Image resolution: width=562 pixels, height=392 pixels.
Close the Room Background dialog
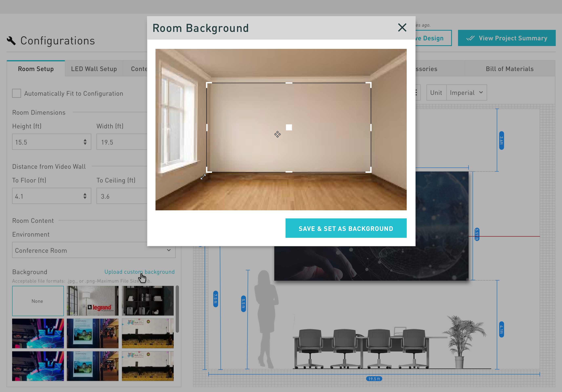[x=402, y=28]
